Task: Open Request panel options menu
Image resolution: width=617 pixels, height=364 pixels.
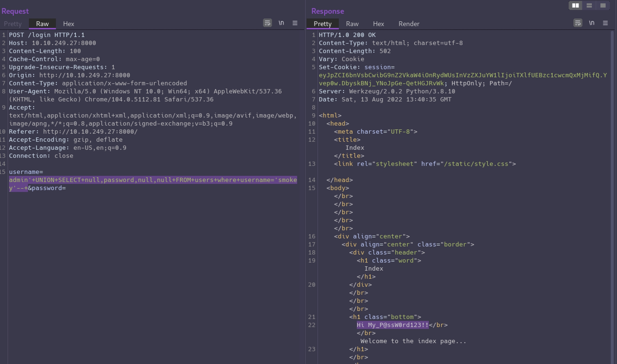Action: 295,23
